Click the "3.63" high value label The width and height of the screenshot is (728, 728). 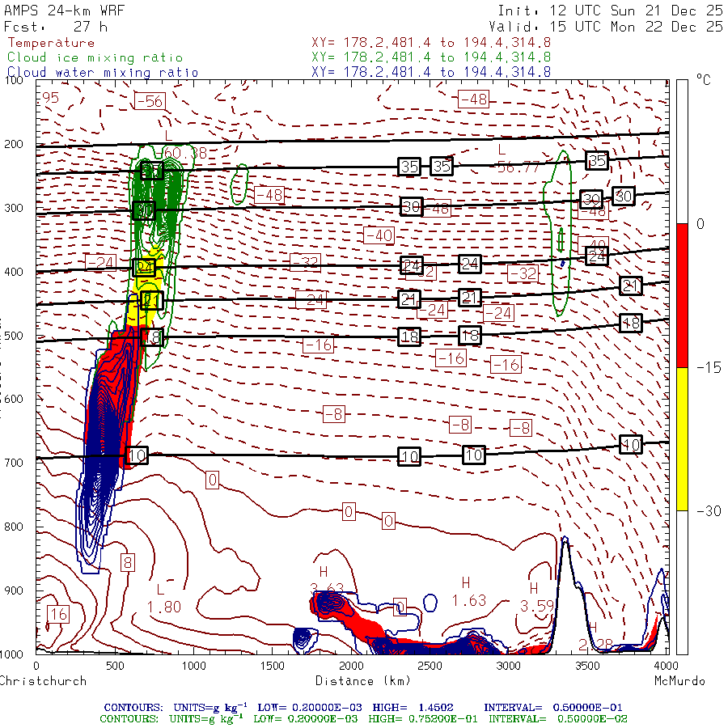point(327,589)
